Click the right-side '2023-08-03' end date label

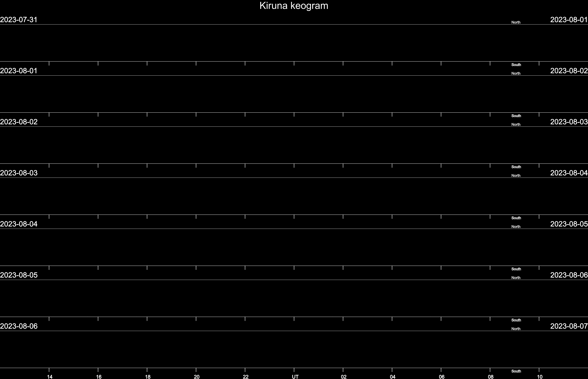[x=569, y=122]
